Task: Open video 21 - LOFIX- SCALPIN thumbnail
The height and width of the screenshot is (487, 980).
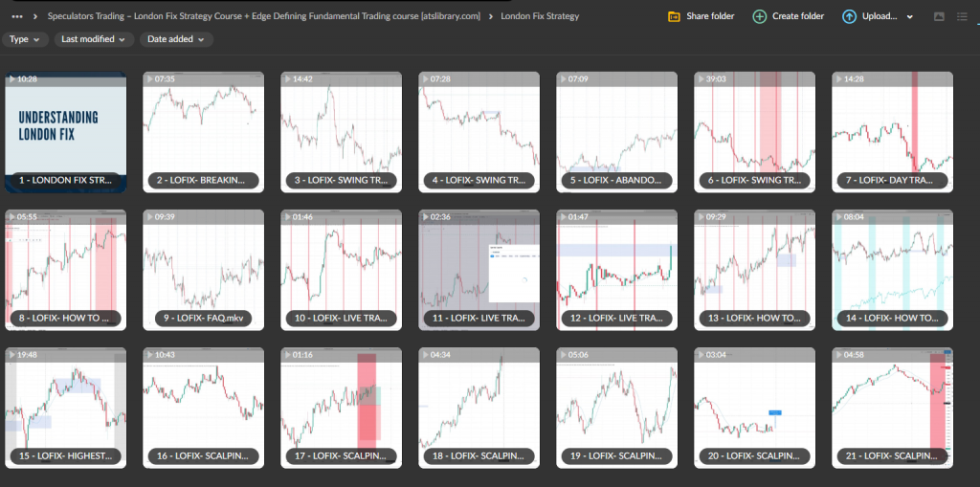Action: pyautogui.click(x=893, y=408)
